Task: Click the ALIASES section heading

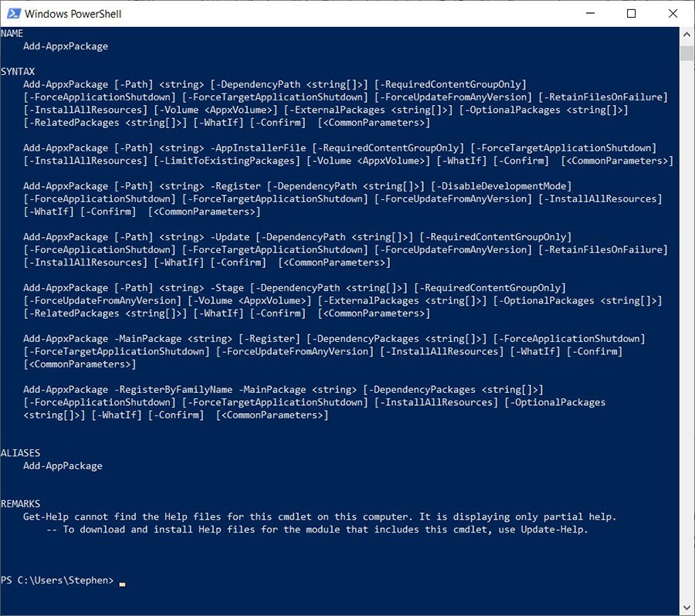Action: tap(21, 453)
